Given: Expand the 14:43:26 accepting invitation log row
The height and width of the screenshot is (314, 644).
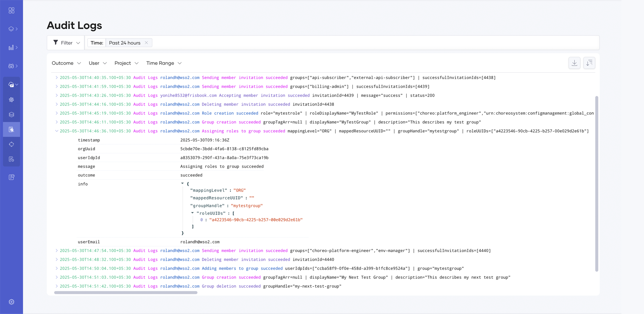Looking at the screenshot, I should pos(56,95).
